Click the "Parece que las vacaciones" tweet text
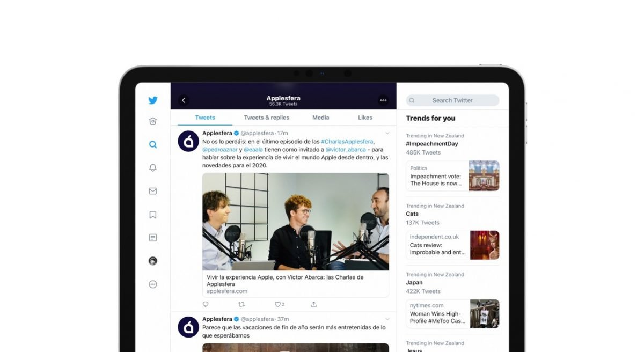Viewport: 644px width, 352px height. tap(294, 332)
